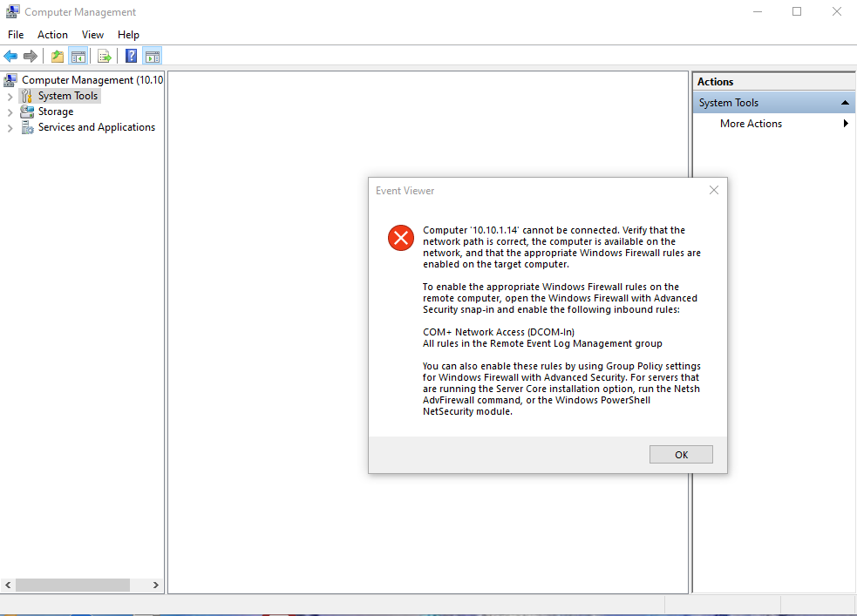Viewport: 857px width, 616px height.
Task: Click the Computer Management root node icon
Action: (x=10, y=80)
